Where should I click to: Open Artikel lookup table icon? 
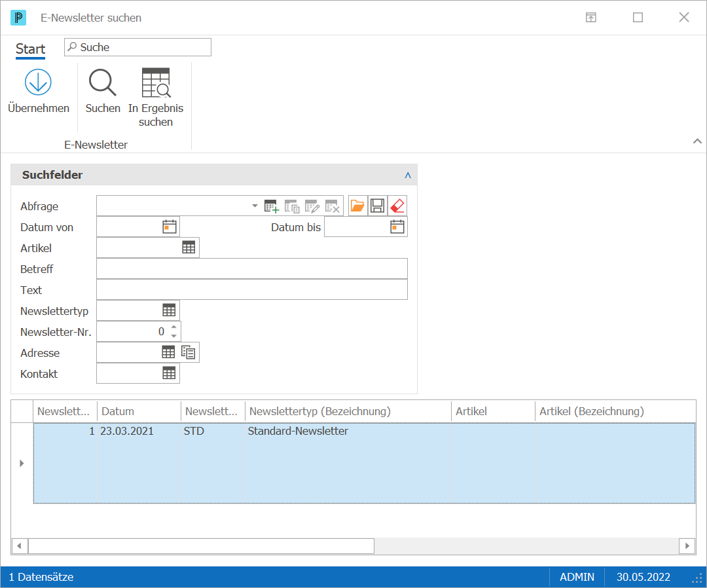(x=189, y=248)
